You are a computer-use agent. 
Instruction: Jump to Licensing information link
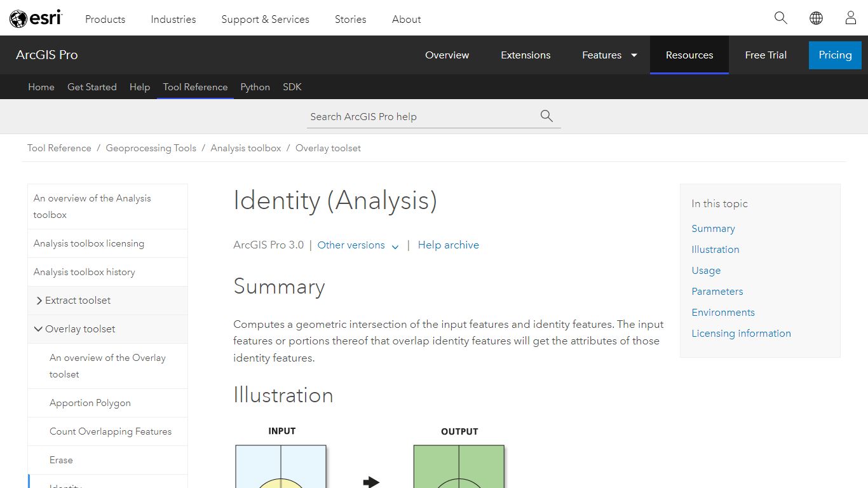click(741, 334)
